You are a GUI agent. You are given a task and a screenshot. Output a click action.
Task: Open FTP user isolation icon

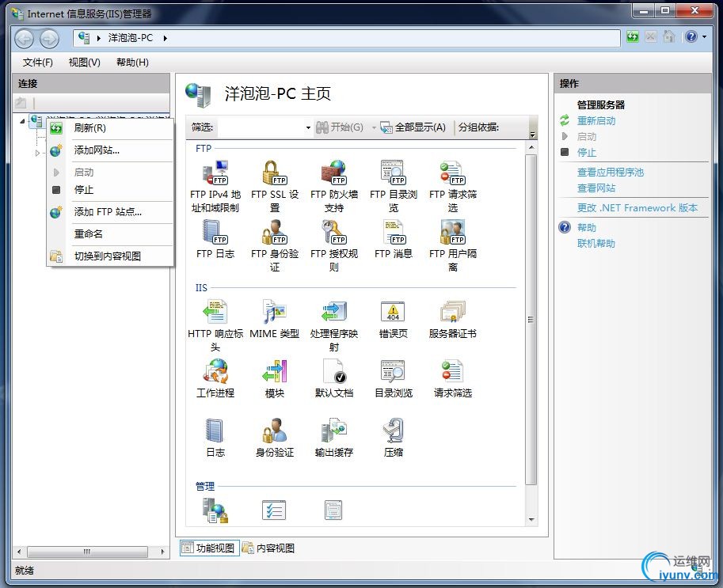click(x=453, y=232)
